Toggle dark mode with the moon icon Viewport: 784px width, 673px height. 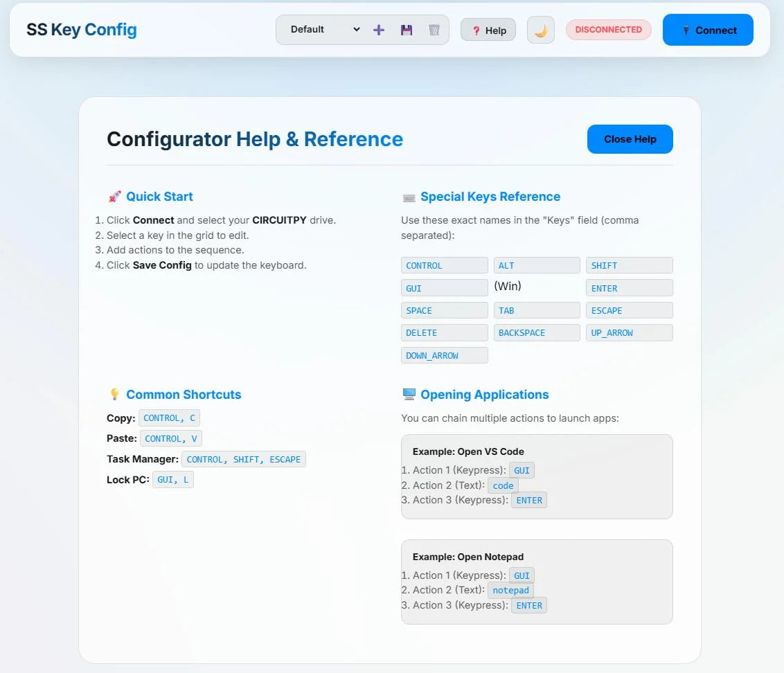point(540,30)
